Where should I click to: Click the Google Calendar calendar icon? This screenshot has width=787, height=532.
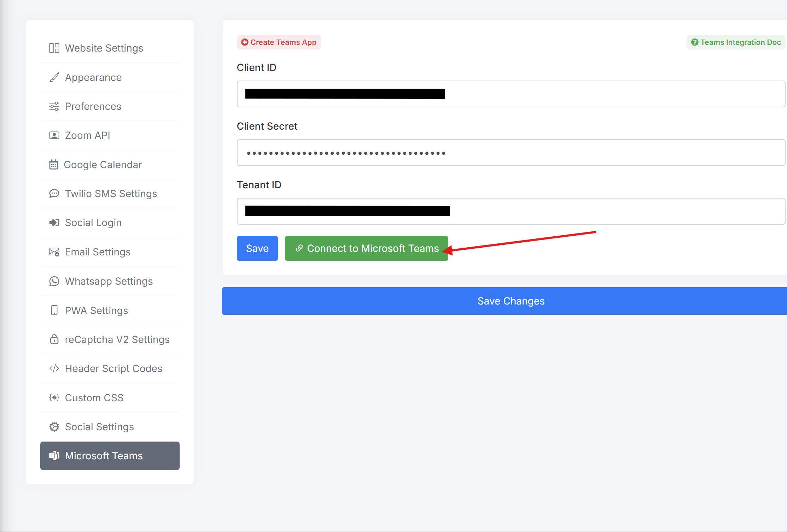[54, 165]
